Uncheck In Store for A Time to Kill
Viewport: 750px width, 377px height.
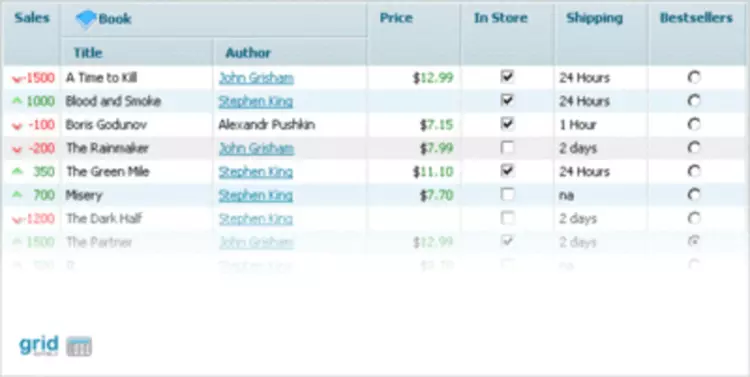507,77
